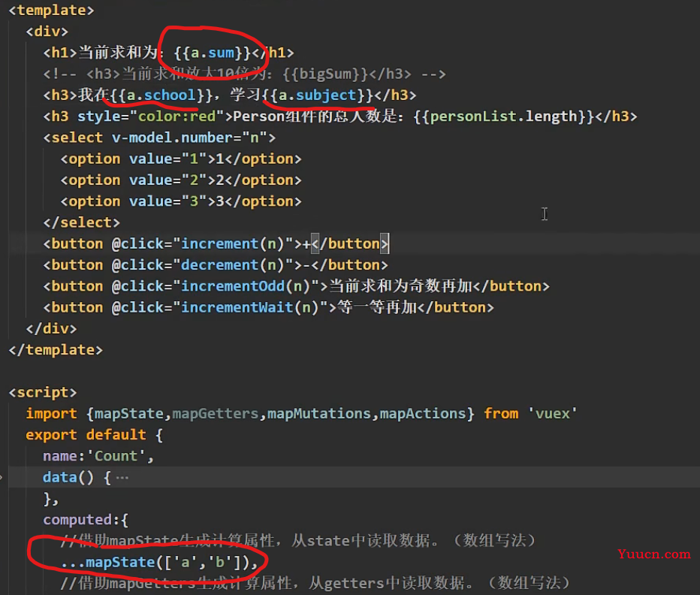Click incrementOdd(n) handler
Viewport: 700px width, 595px height.
click(246, 286)
